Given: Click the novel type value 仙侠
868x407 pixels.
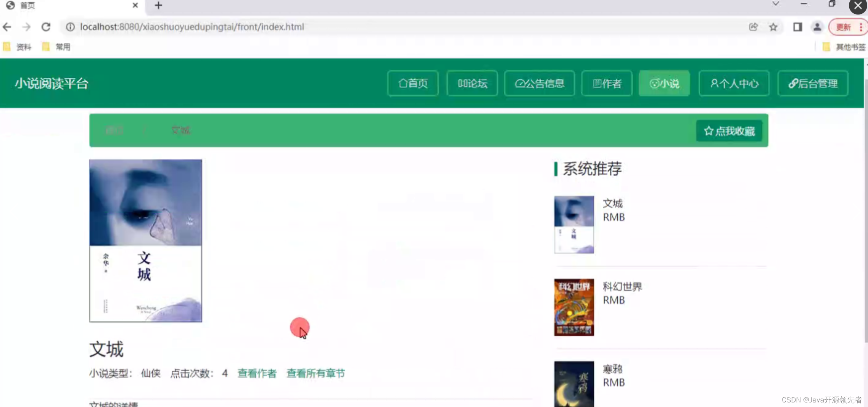Looking at the screenshot, I should pyautogui.click(x=151, y=373).
